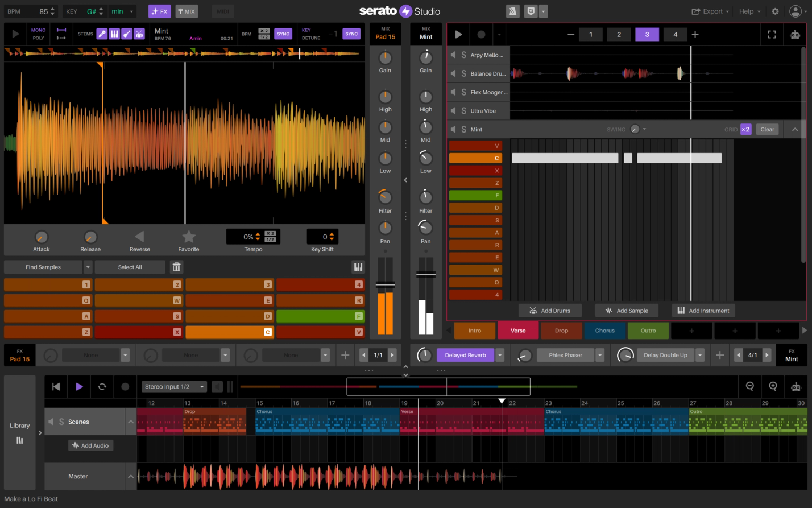Select the drums stem icon

140,34
